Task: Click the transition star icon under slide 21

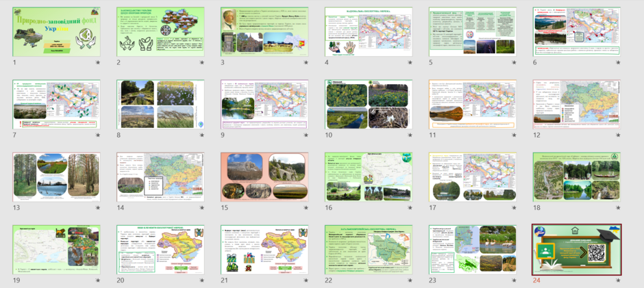Action: [306, 280]
